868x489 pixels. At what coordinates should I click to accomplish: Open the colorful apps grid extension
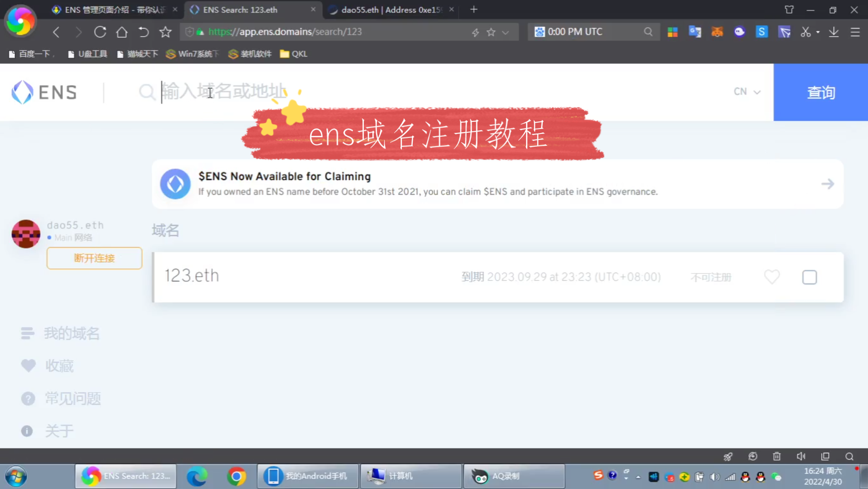(672, 32)
